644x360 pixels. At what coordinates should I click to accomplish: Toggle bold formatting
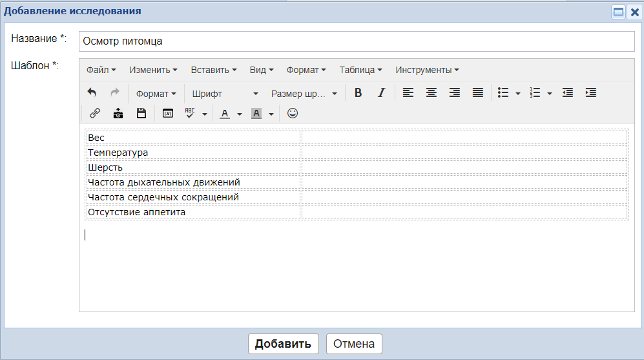coord(358,93)
